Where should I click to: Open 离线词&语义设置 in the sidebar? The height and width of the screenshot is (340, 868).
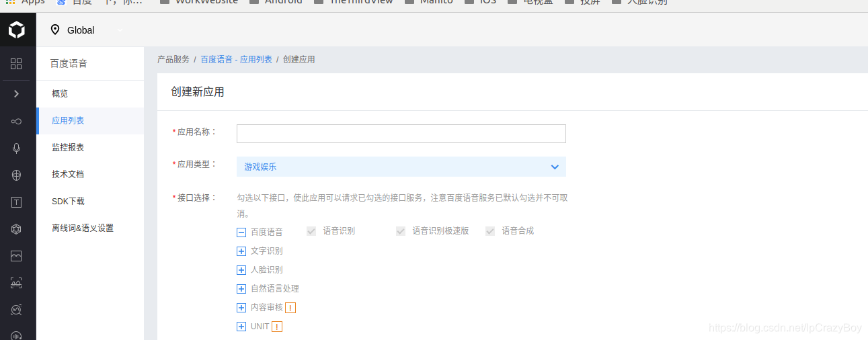[x=90, y=228]
